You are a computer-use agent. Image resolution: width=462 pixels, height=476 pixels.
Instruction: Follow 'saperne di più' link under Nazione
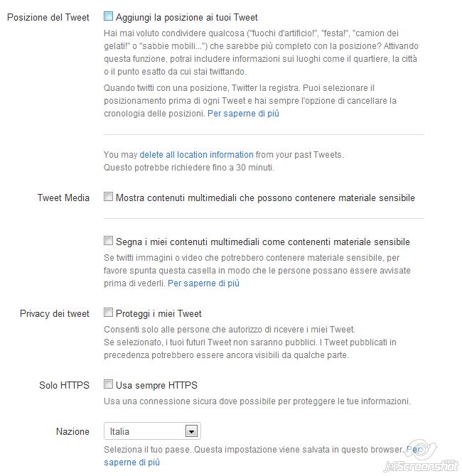[x=131, y=463]
